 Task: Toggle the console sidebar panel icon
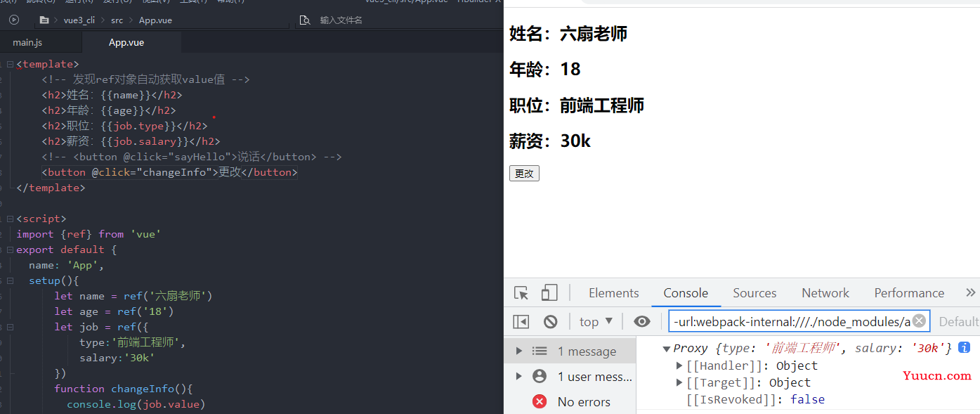[521, 322]
